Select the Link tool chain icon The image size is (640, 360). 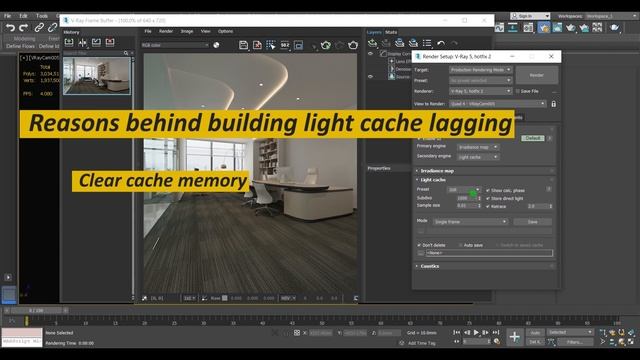click(x=39, y=28)
